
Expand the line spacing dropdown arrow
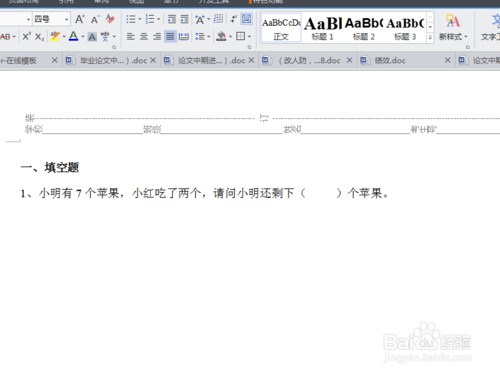point(209,36)
